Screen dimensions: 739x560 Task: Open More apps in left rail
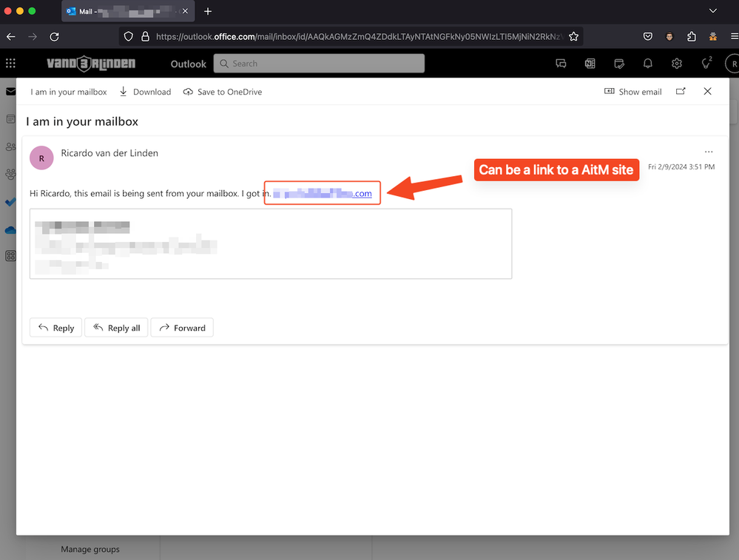[x=10, y=256]
